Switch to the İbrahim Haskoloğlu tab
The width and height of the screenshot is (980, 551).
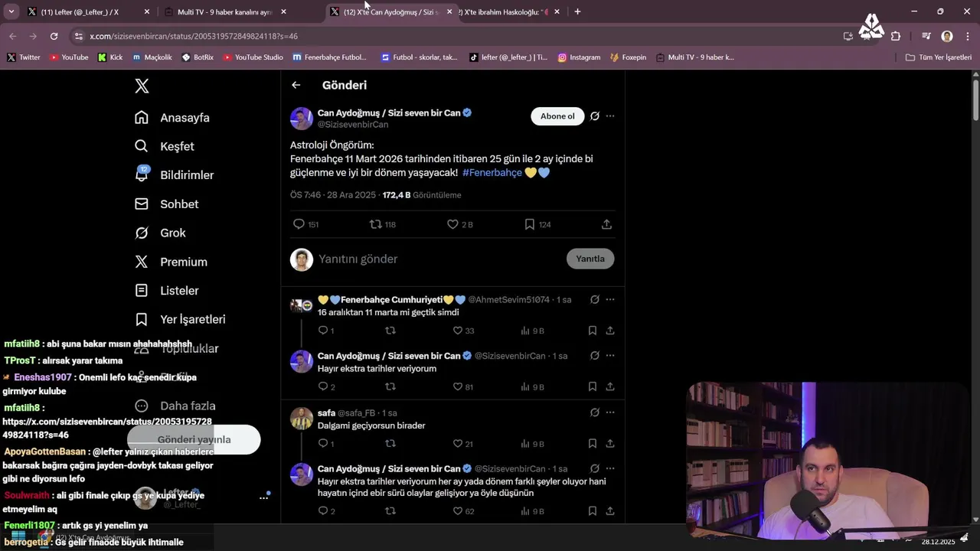click(x=509, y=11)
